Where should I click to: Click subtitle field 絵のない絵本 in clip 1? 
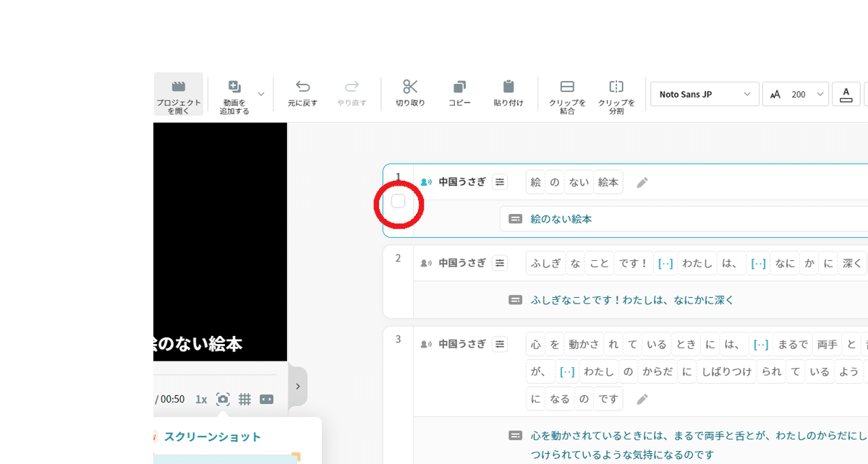click(x=684, y=218)
